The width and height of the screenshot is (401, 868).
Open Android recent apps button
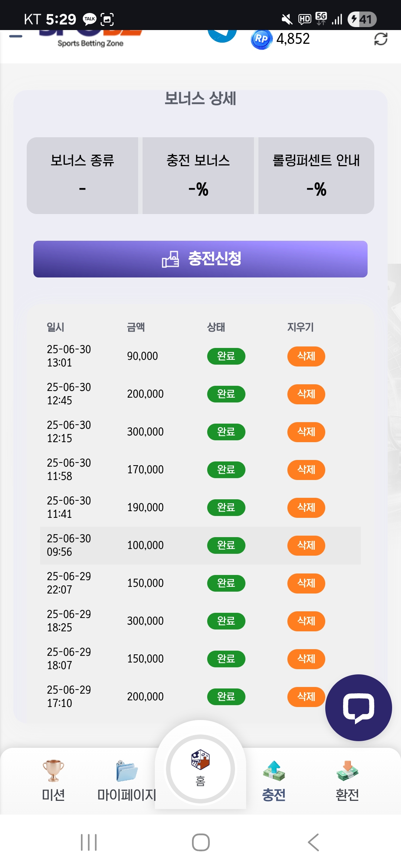[89, 842]
